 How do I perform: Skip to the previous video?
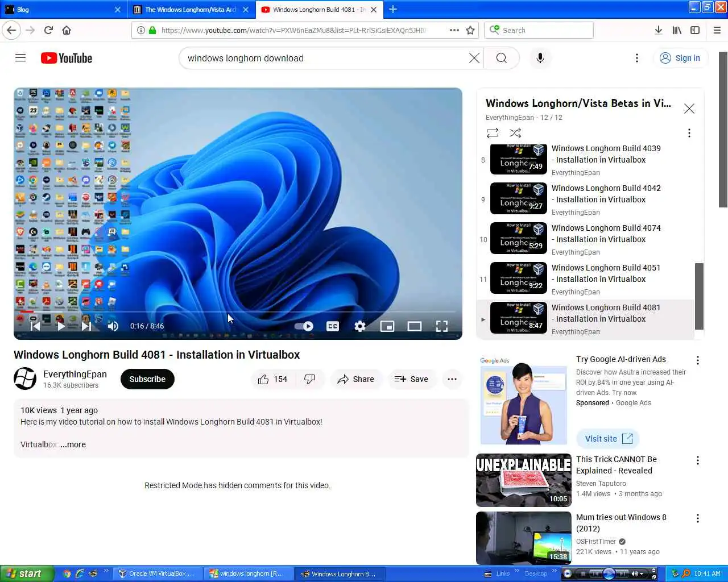click(35, 326)
